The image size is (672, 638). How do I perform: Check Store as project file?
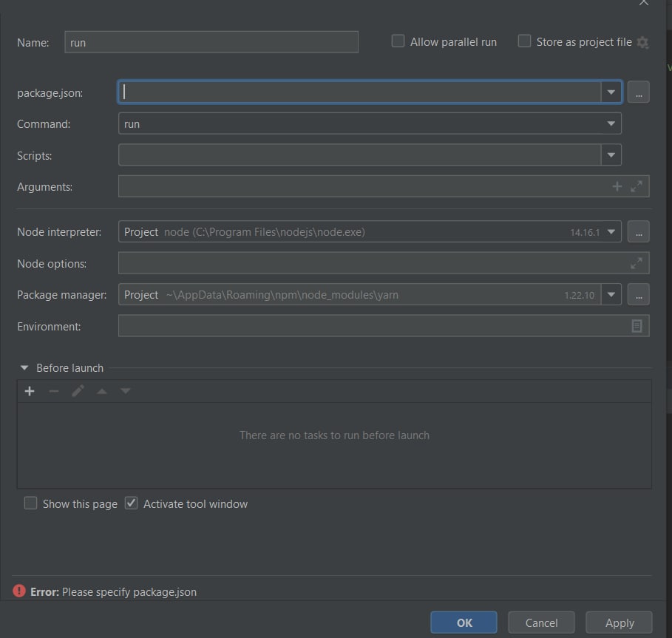524,41
